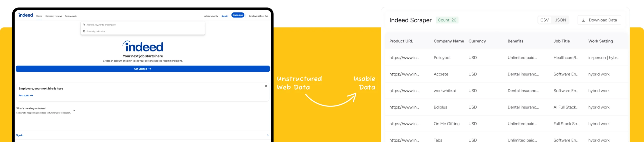
Task: Dismiss the Employers banner with X
Action: click(266, 86)
